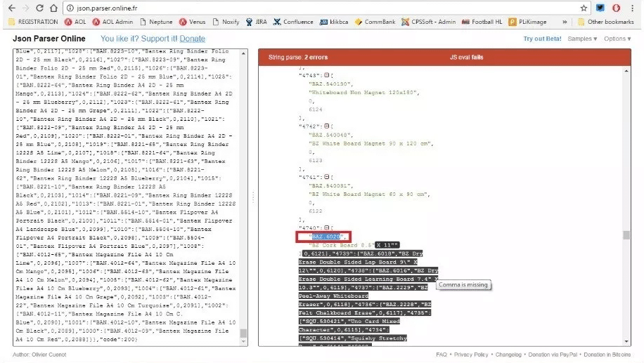The height and width of the screenshot is (363, 644).
Task: Open the Samples dropdown menu
Action: tap(583, 39)
